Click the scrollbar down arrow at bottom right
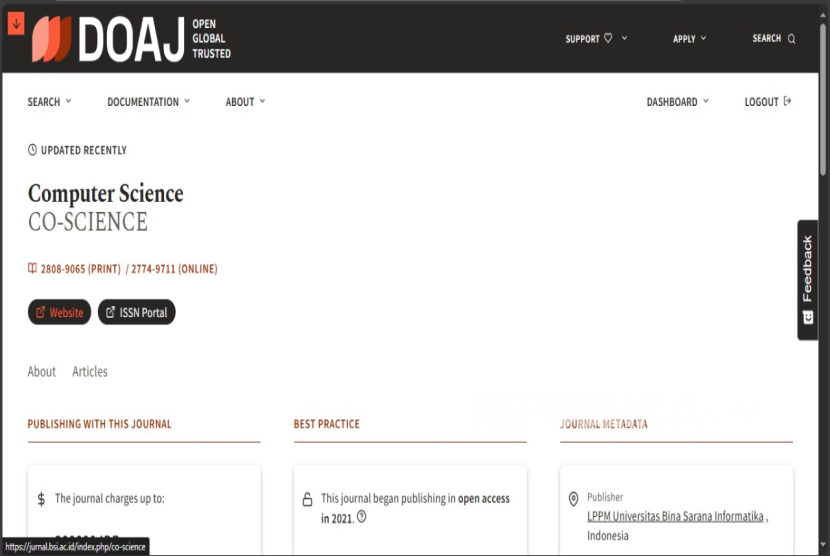This screenshot has height=556, width=830. click(823, 545)
